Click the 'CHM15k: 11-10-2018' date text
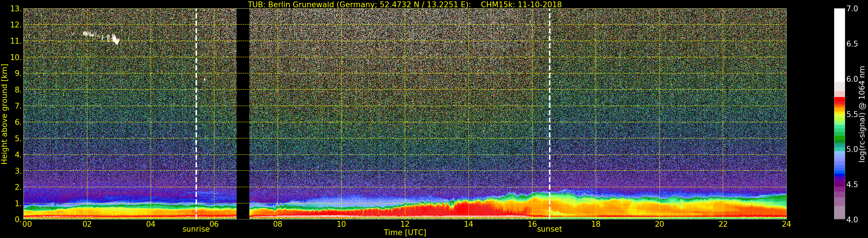The width and height of the screenshot is (868, 238). (x=521, y=4)
